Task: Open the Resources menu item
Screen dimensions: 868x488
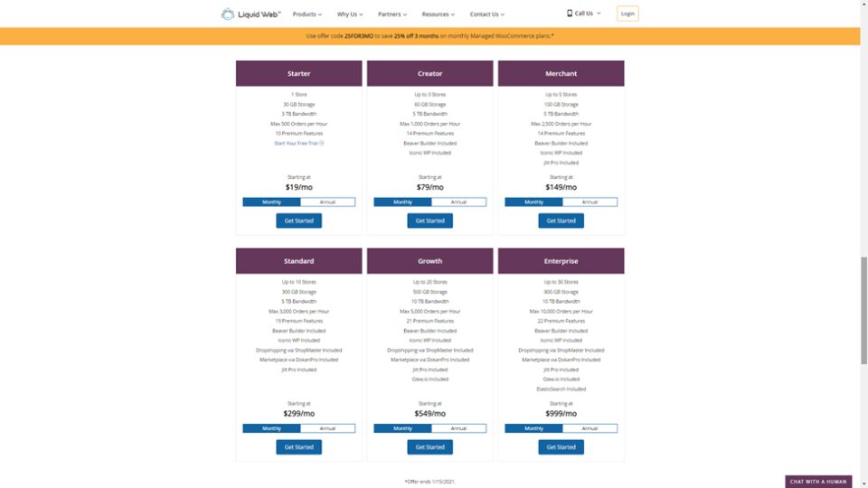Action: click(438, 14)
